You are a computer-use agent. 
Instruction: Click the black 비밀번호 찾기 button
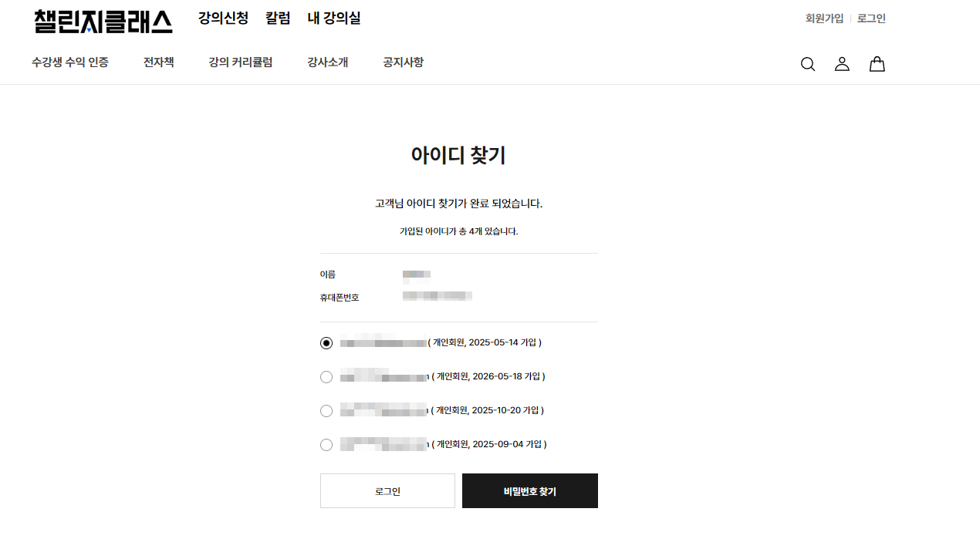[x=530, y=491]
